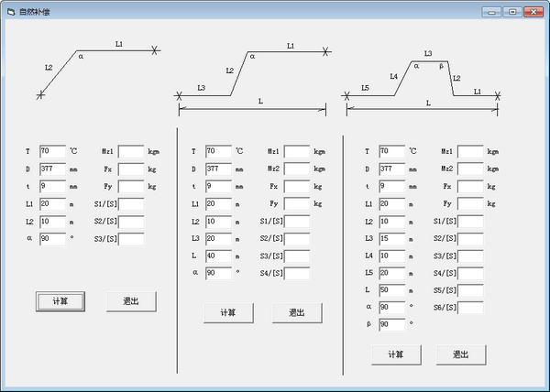
Task: Click the L3 field showing 15
Action: [390, 238]
